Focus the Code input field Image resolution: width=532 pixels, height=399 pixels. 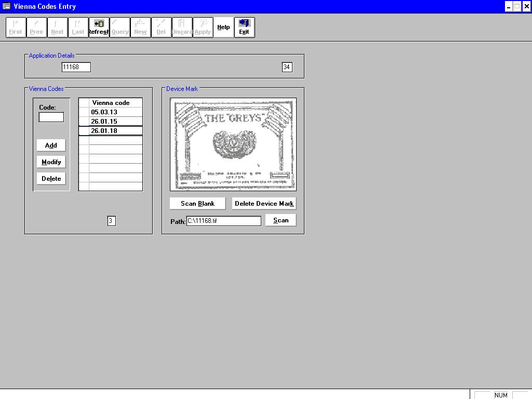(x=51, y=117)
